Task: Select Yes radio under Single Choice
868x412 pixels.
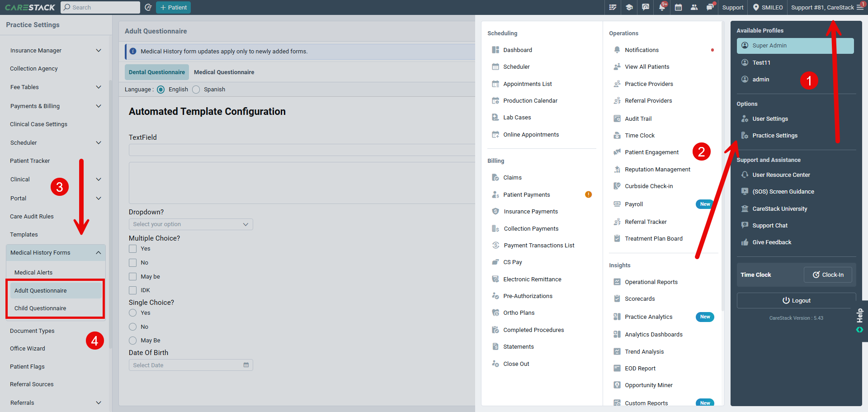Action: click(x=132, y=313)
